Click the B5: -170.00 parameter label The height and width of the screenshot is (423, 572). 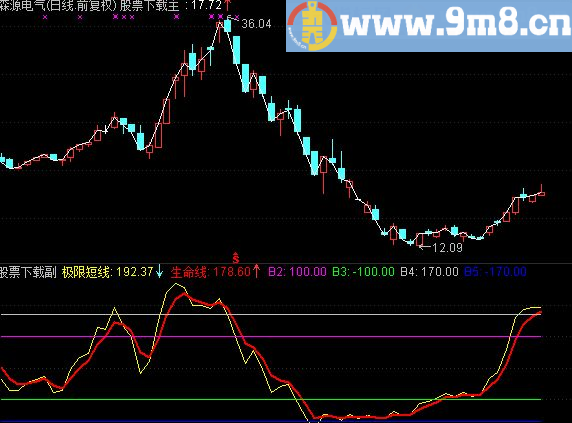coord(495,272)
